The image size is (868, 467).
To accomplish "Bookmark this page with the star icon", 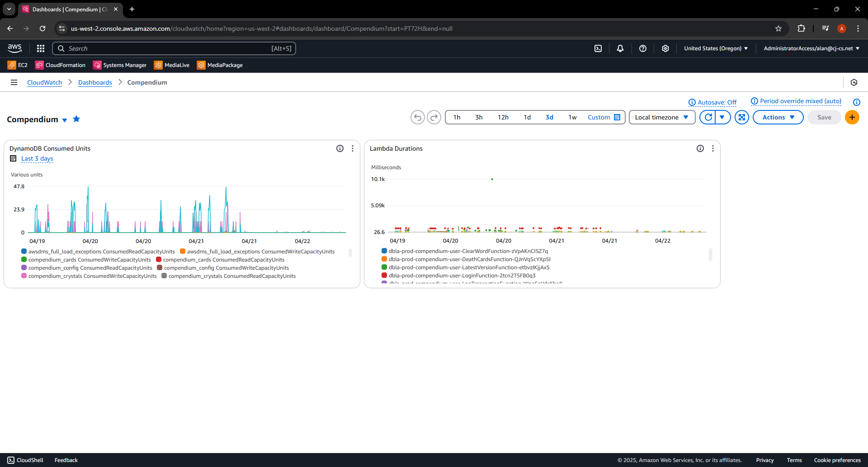I will (778, 29).
